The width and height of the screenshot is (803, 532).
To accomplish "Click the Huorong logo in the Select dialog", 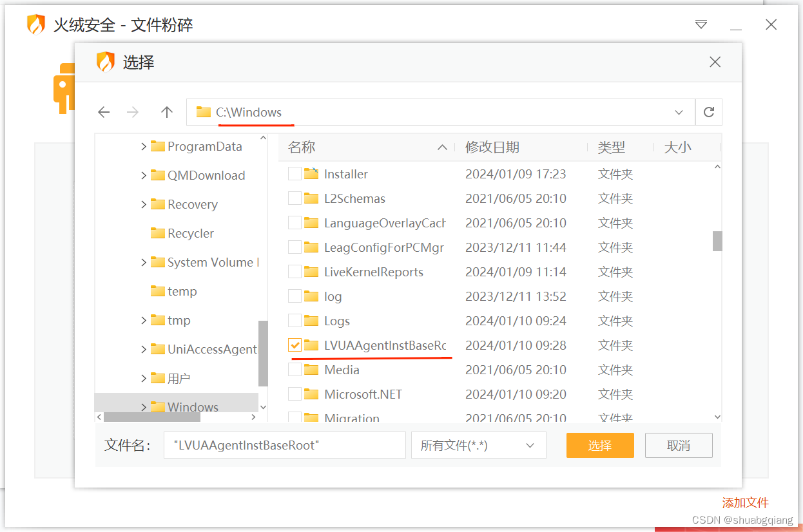I will point(106,62).
